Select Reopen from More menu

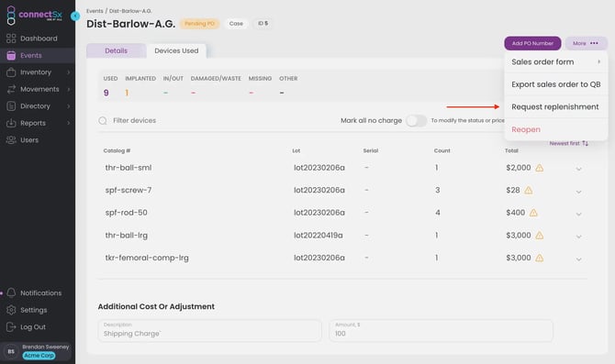pos(555,129)
